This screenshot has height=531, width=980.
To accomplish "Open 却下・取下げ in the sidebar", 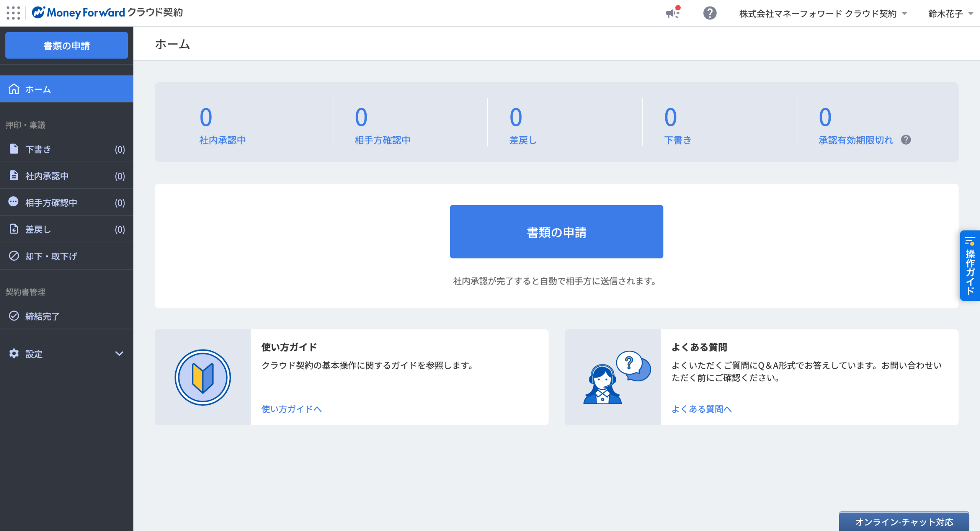I will pos(67,256).
